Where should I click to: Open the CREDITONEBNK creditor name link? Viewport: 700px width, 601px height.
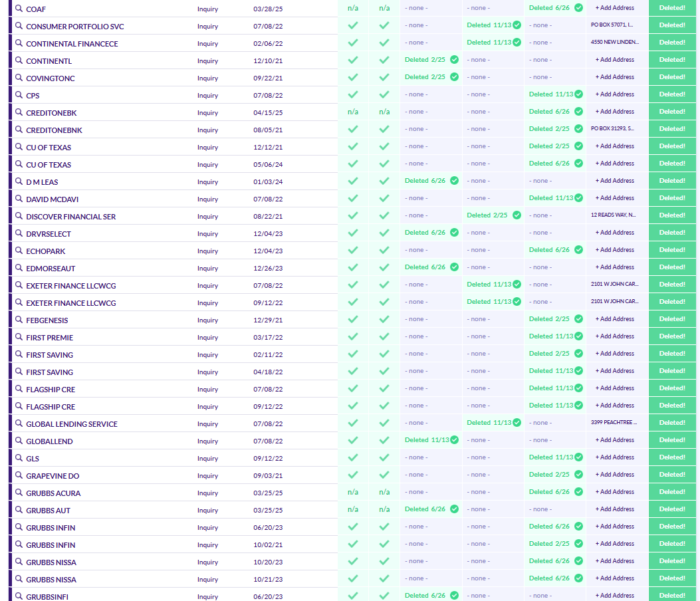tap(54, 130)
